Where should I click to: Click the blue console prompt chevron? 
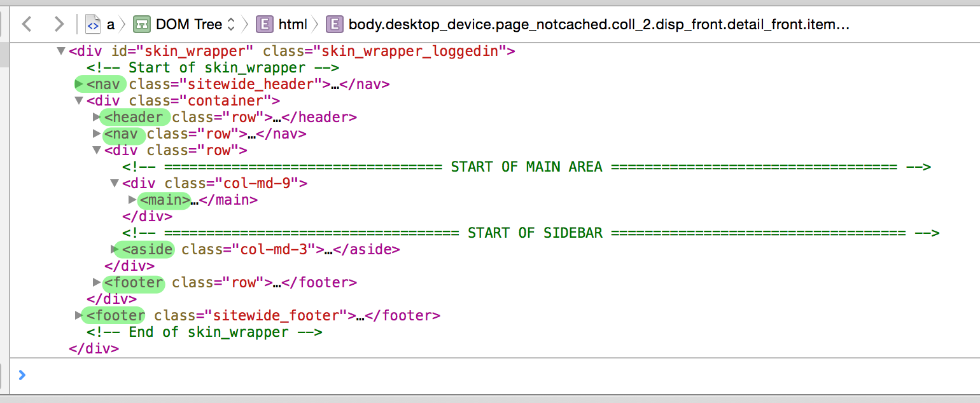tap(22, 375)
